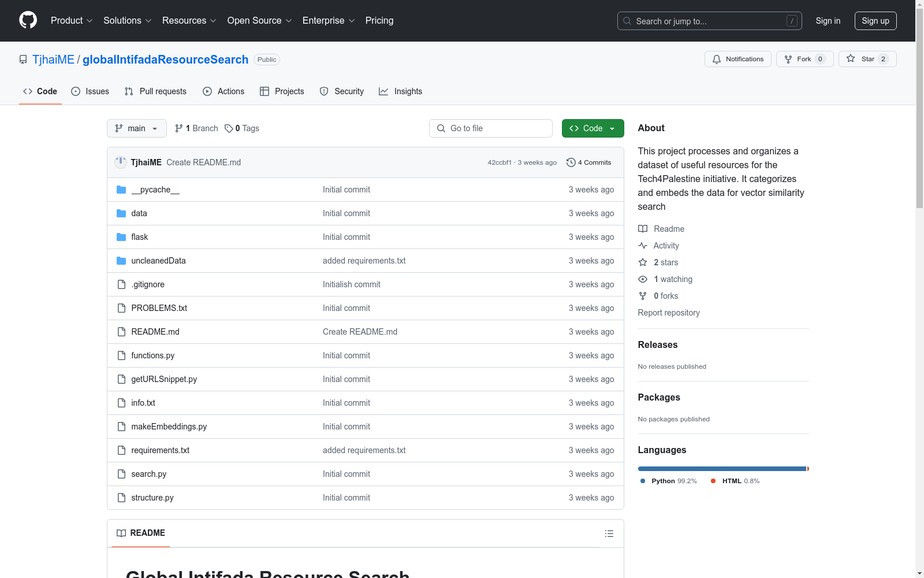Image resolution: width=924 pixels, height=578 pixels.
Task: Click the search.py file icon
Action: point(121,474)
